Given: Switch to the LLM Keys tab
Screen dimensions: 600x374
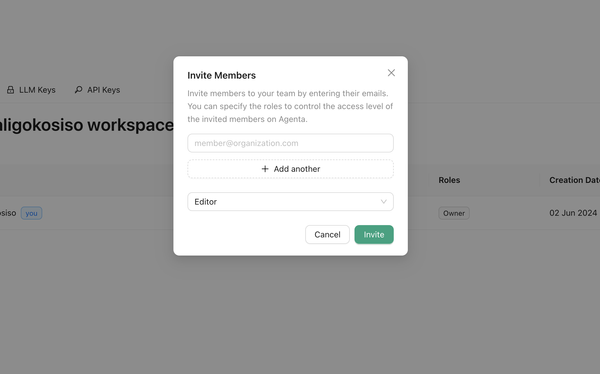Looking at the screenshot, I should (x=31, y=90).
